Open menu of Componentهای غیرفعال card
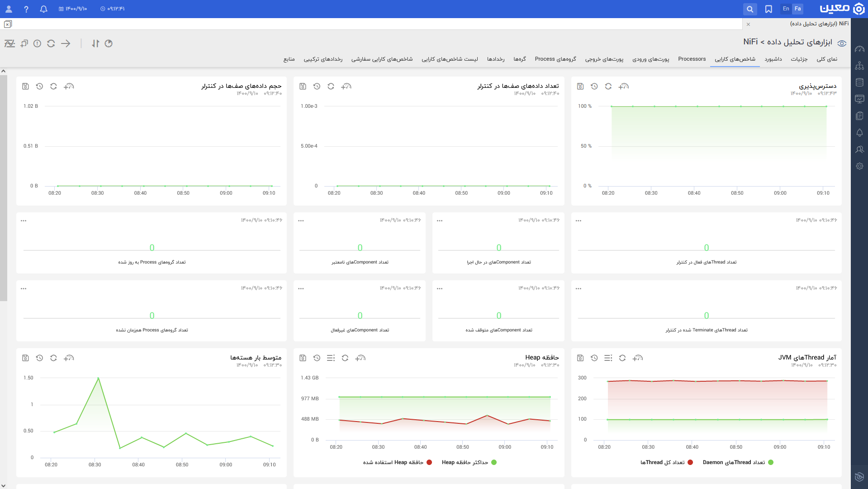The width and height of the screenshot is (868, 489). [301, 289]
